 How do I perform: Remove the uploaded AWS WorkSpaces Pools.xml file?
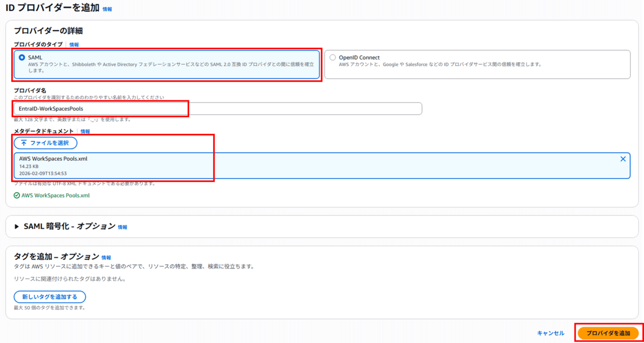coord(623,159)
